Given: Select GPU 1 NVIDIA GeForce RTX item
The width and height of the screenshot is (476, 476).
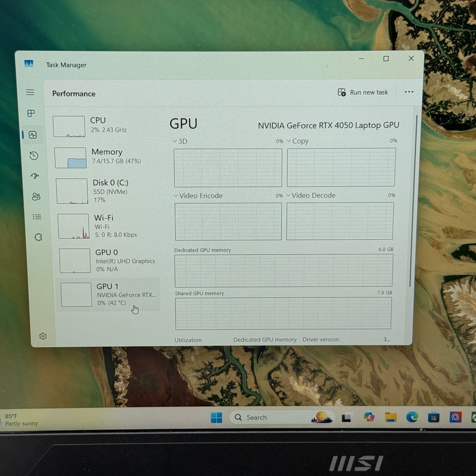Looking at the screenshot, I should click(109, 294).
